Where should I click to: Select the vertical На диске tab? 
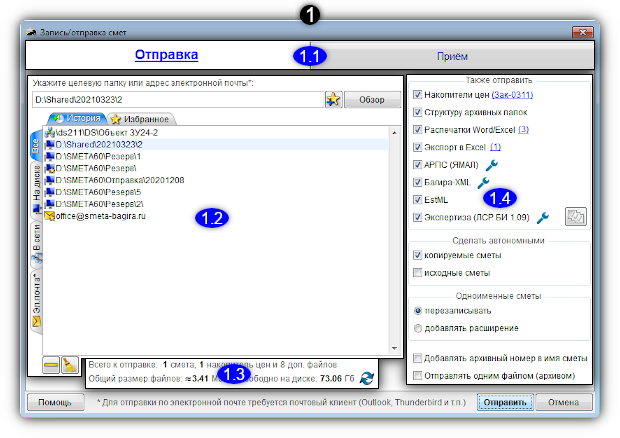click(36, 189)
